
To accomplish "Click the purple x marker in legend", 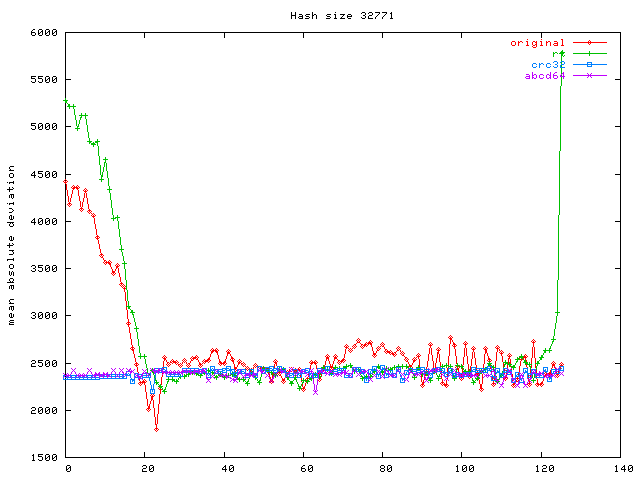I will [590, 76].
